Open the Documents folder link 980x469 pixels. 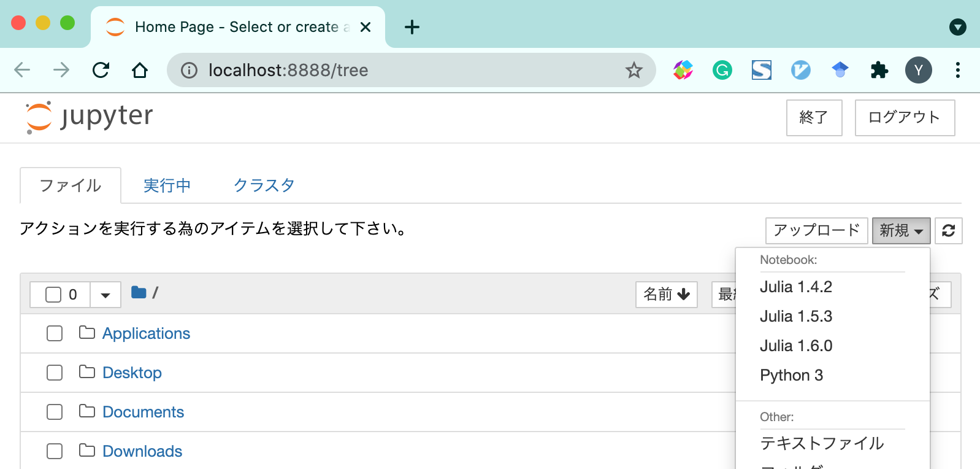pos(143,412)
